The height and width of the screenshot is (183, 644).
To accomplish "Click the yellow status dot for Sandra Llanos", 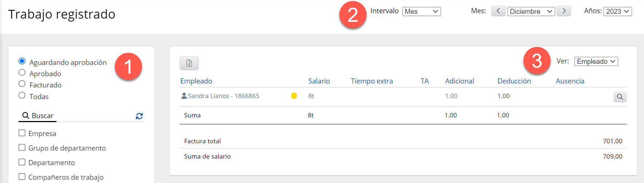I will [294, 96].
